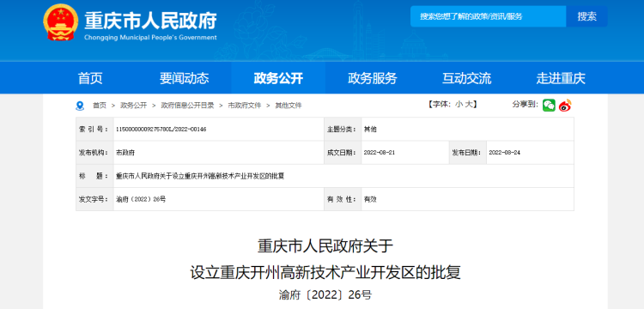Click the 主题分类 value 其他
The image size is (644, 309).
[x=370, y=130]
